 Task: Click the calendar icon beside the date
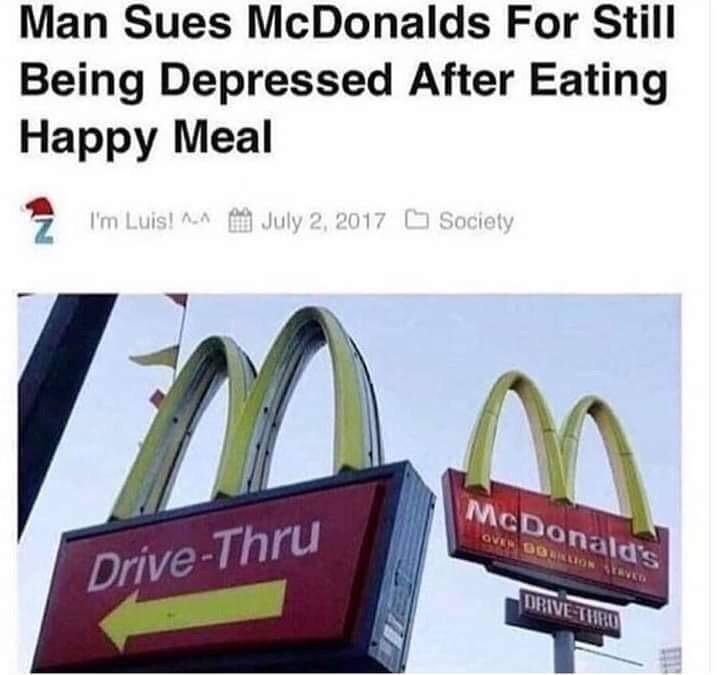pos(241,221)
